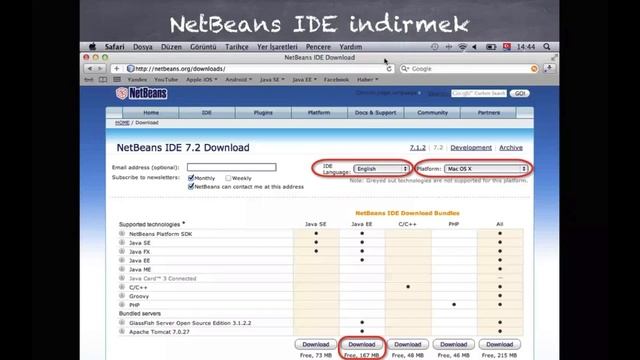Open the Yer İşaretleri menu

pyautogui.click(x=277, y=47)
